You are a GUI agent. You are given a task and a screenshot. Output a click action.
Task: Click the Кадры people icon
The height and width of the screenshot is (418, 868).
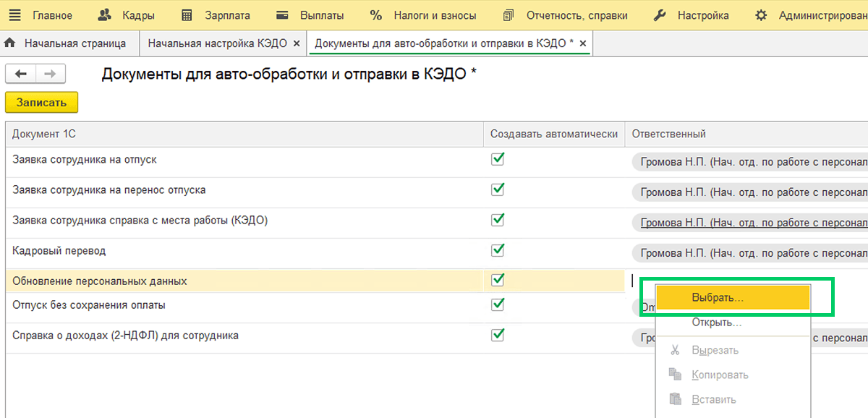106,14
